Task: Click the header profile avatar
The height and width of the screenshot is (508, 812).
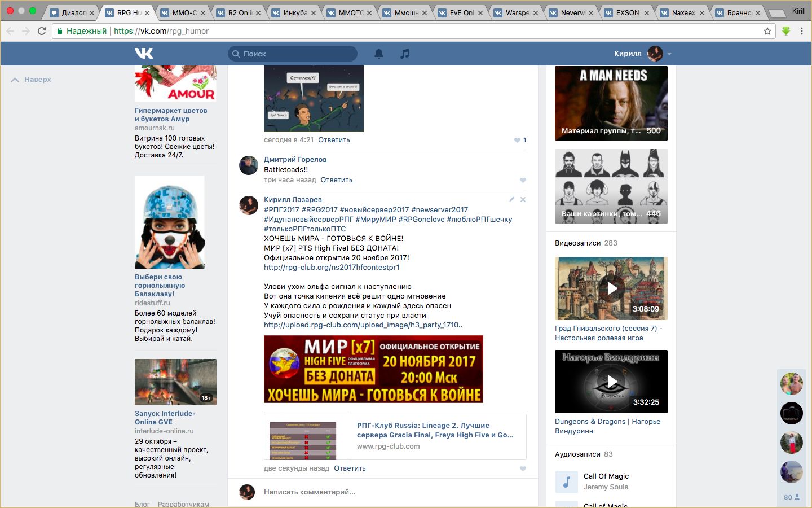Action: pos(655,54)
